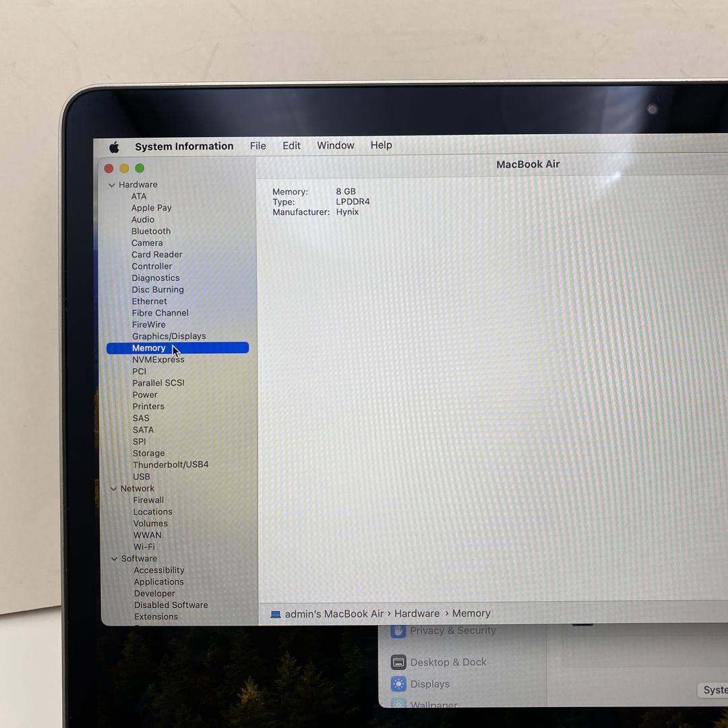Collapse the Network section chevron
Viewport: 728px width, 728px height.
(x=113, y=489)
